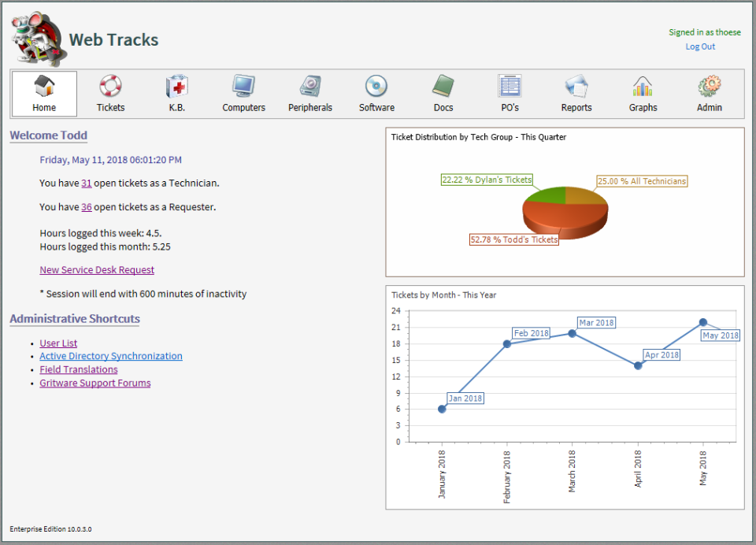Open the Docs section
Screen dimensions: 756x545
443,93
